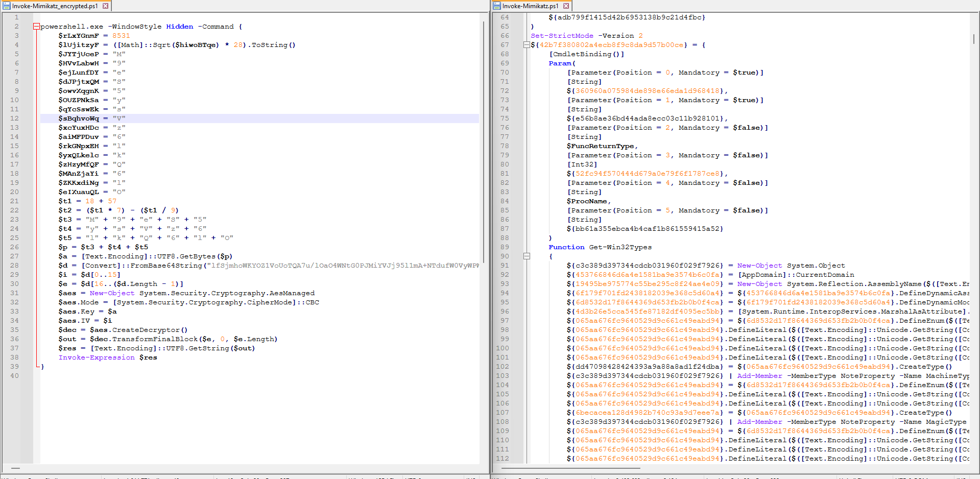Close the Invoke-Mimikatz_encrypted.ps1 tab
This screenshot has height=479, width=980.
(x=106, y=6)
